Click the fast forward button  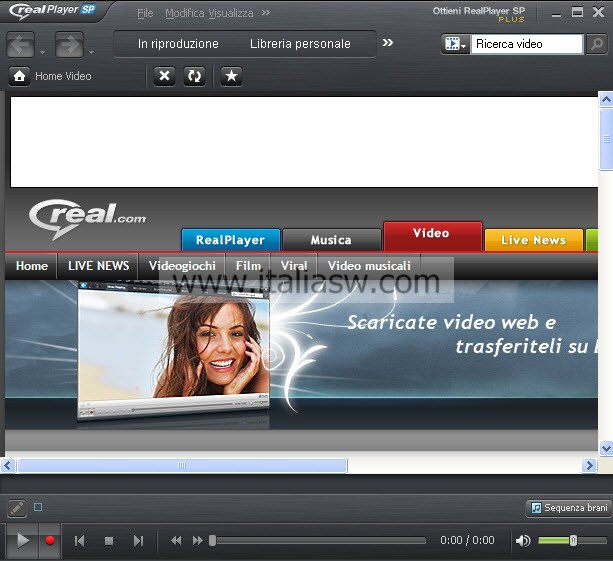point(198,541)
